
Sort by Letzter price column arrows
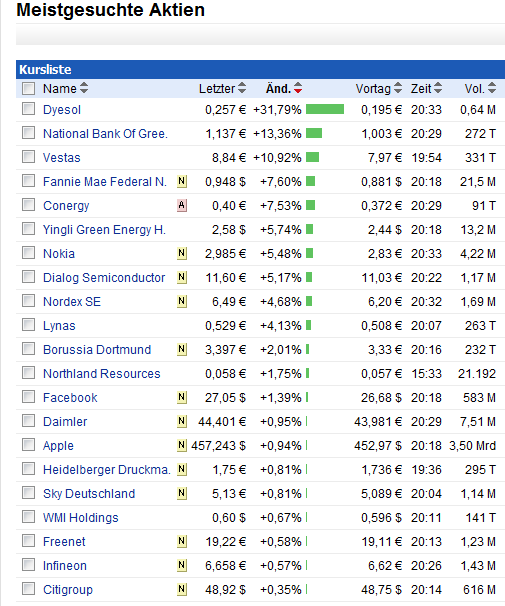242,88
